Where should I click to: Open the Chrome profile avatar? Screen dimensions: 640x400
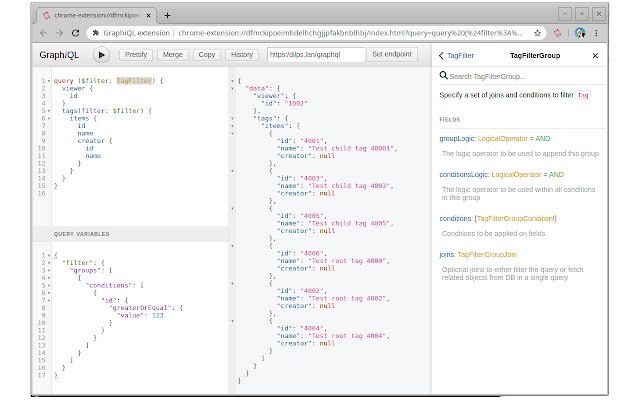coord(580,33)
